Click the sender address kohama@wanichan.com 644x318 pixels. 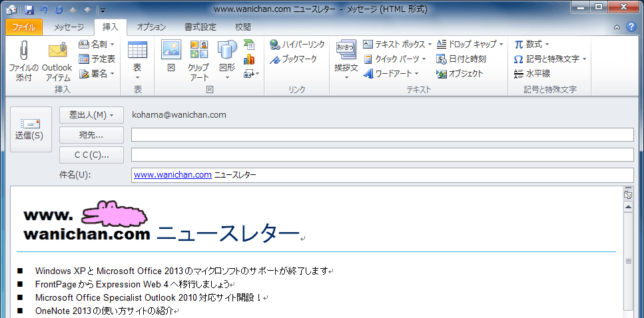pos(179,115)
